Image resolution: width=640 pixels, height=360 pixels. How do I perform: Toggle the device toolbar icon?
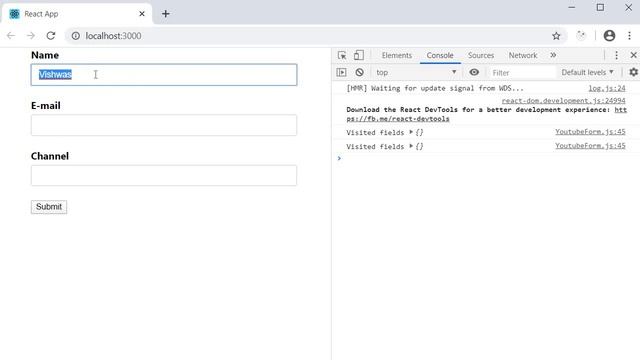[359, 55]
